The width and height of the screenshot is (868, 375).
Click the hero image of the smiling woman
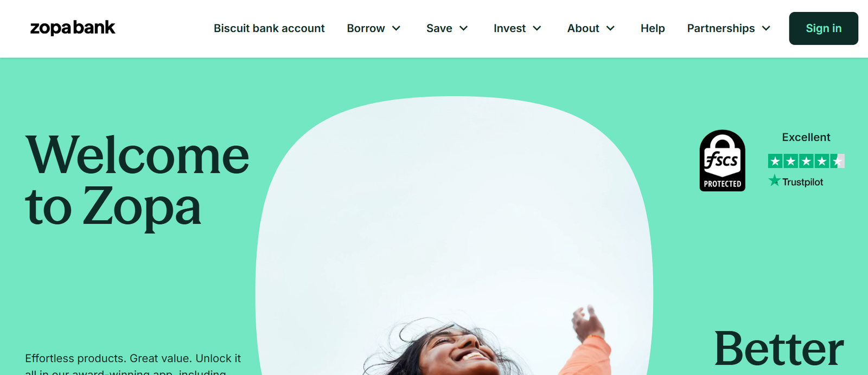(x=455, y=236)
